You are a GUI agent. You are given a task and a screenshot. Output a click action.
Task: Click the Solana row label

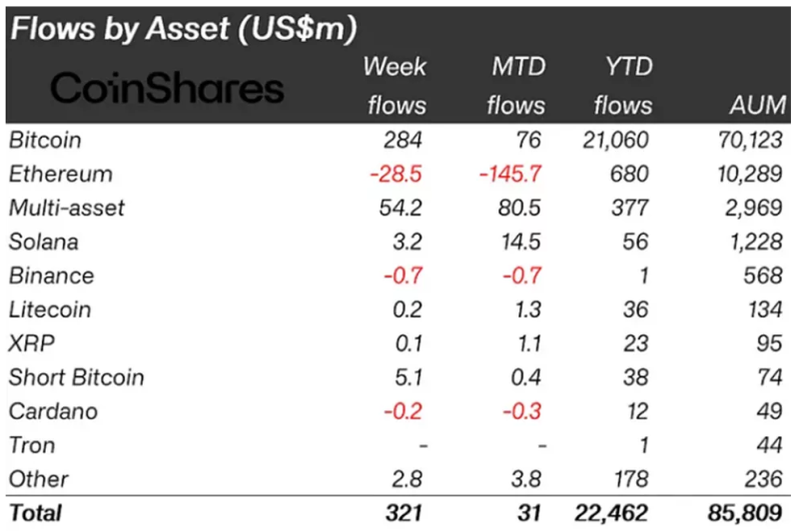coord(41,242)
